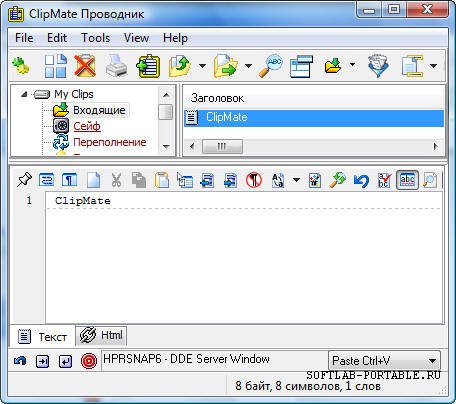Toggle word wrap icon in editor toolbar
This screenshot has width=456, height=404.
click(x=47, y=180)
